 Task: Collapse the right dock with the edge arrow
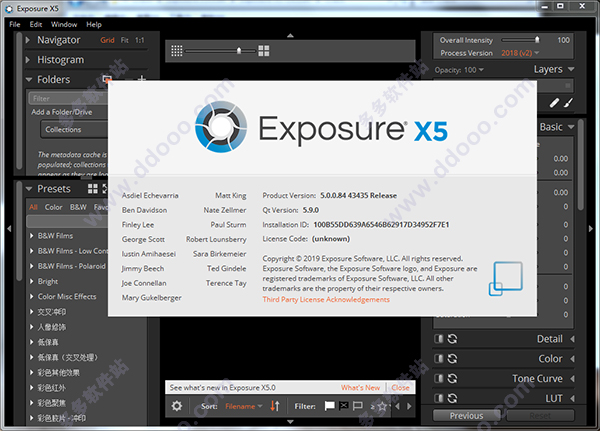(590, 229)
